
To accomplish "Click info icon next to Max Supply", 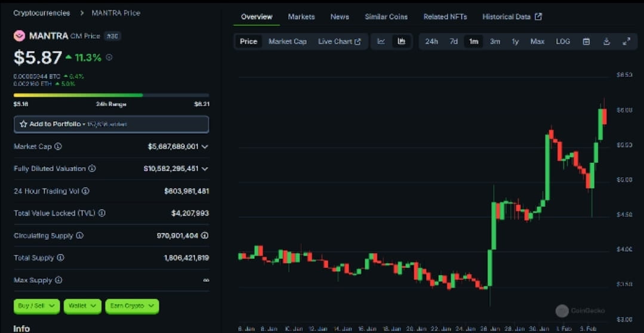I will tap(58, 280).
